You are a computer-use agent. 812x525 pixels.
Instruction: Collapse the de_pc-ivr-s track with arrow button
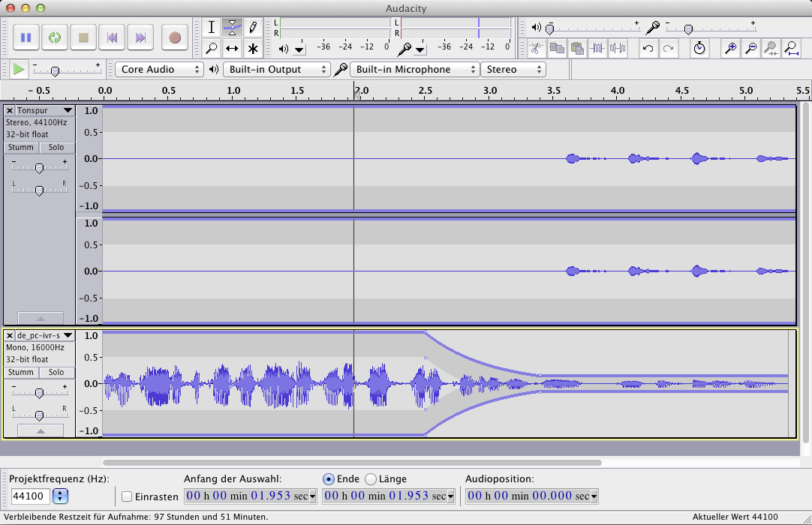(x=41, y=430)
